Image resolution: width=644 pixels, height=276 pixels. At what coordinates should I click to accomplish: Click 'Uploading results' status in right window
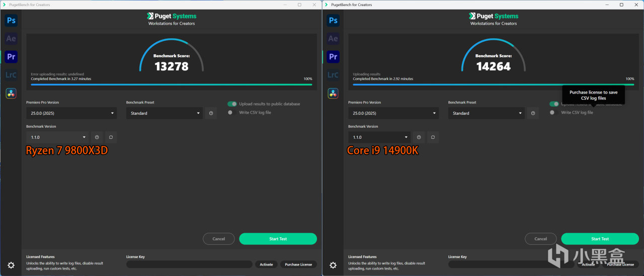click(x=367, y=74)
